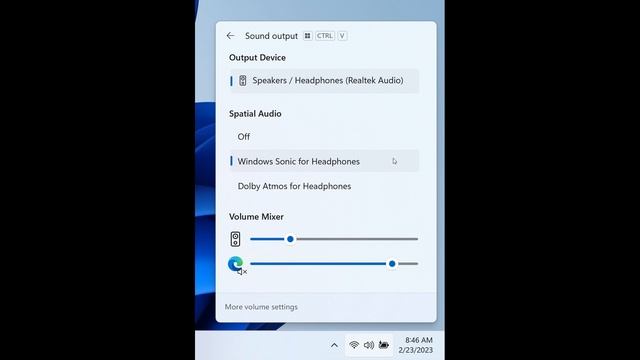Open More volume settings
The width and height of the screenshot is (640, 360).
tap(261, 307)
